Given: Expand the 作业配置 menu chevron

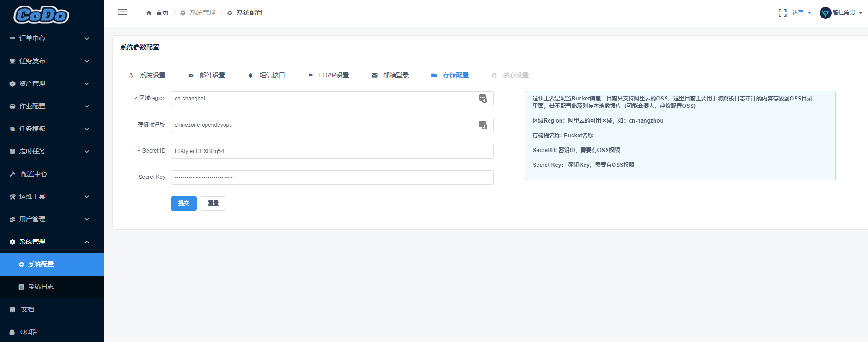Looking at the screenshot, I should (x=87, y=106).
